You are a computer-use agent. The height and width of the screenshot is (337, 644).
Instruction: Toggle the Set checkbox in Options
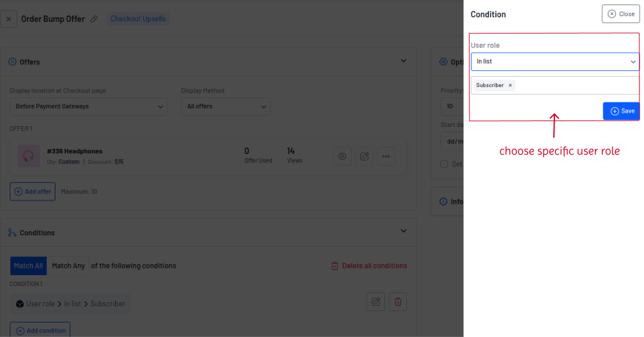coord(444,164)
